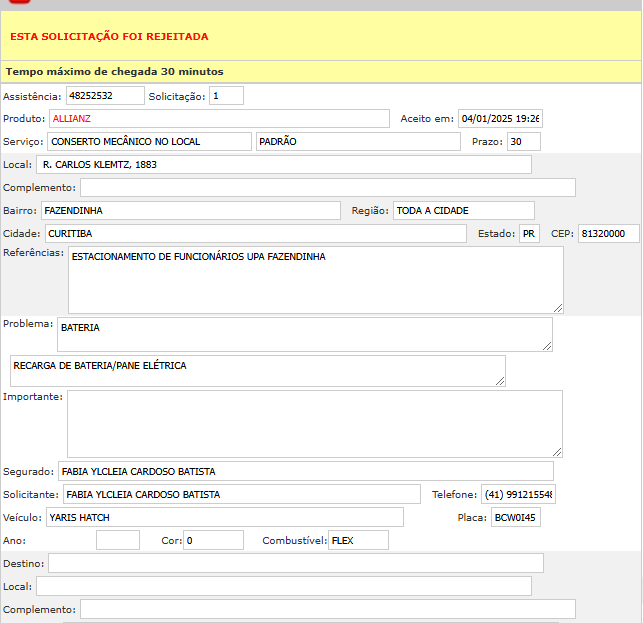Grab the Referências text area resize handle
The height and width of the screenshot is (623, 643).
point(557,308)
